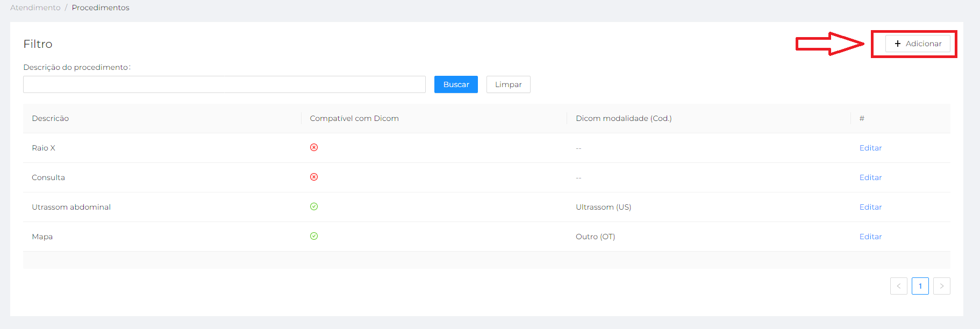
Task: Open Editar for the Consulta procedure
Action: tap(870, 177)
